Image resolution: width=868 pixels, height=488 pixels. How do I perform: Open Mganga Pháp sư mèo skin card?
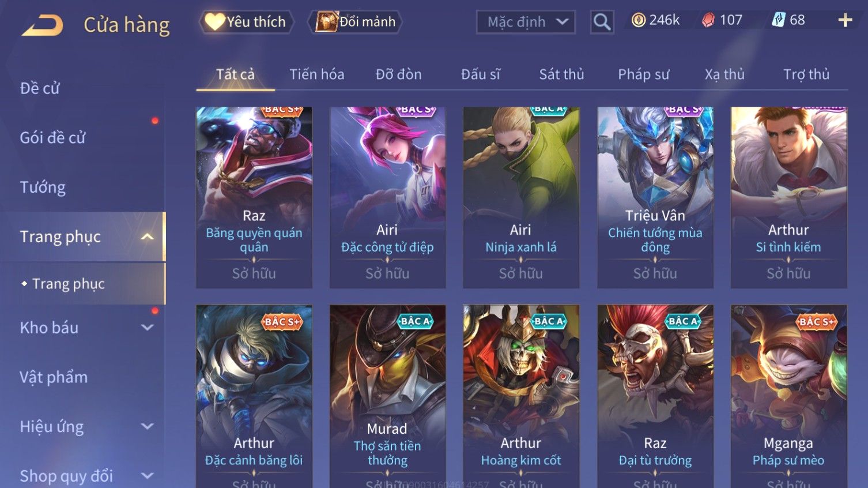click(788, 396)
